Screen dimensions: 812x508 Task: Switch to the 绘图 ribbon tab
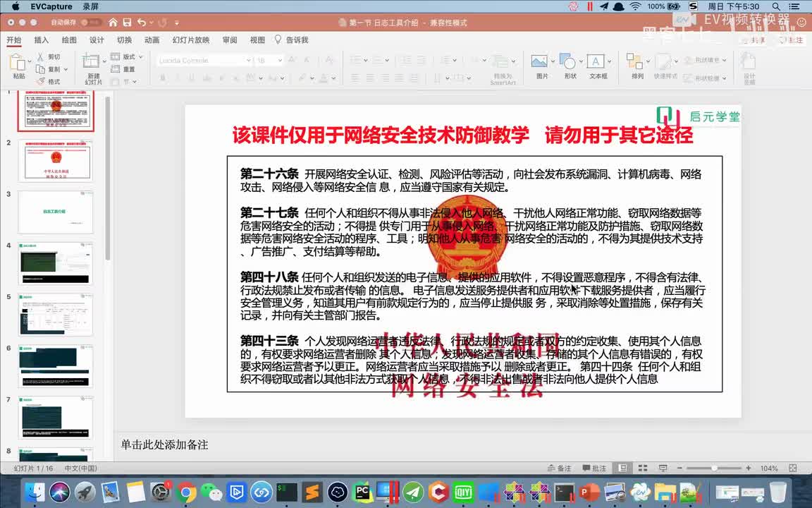[69, 40]
